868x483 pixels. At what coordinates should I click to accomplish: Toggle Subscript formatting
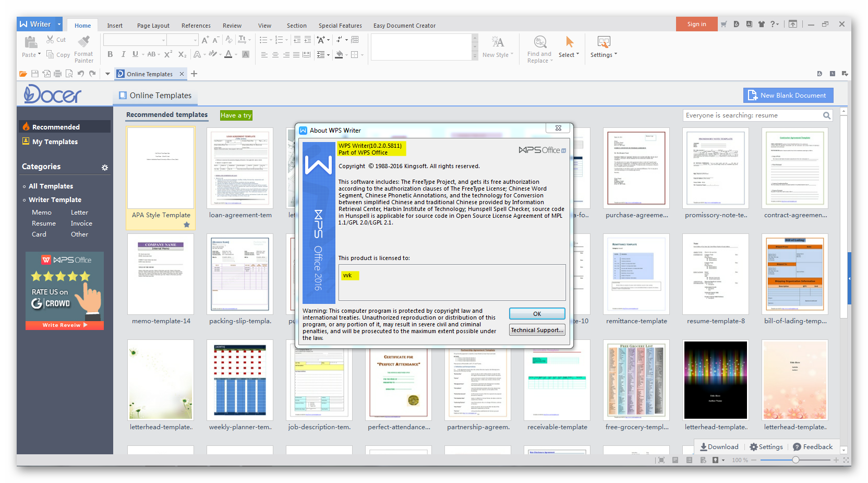tap(182, 54)
